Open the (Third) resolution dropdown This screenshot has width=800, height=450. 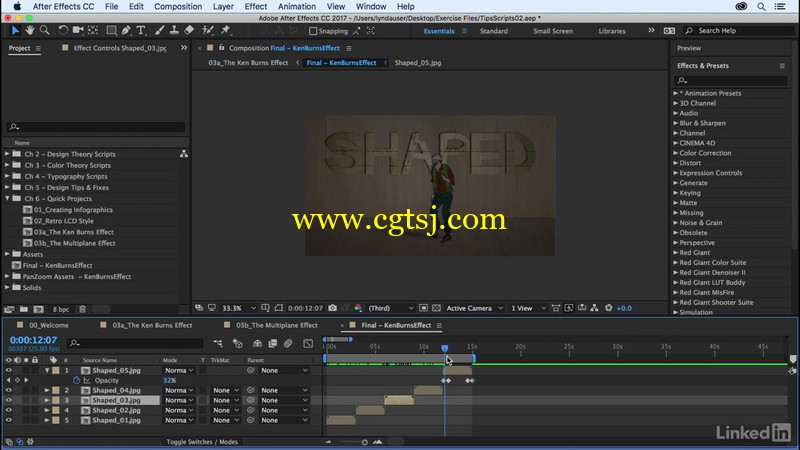(390, 308)
